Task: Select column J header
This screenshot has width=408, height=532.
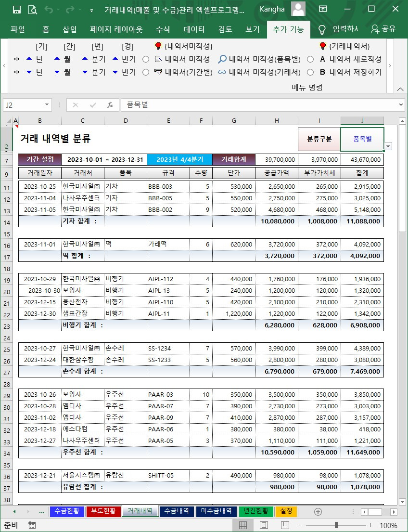Action: [x=362, y=120]
